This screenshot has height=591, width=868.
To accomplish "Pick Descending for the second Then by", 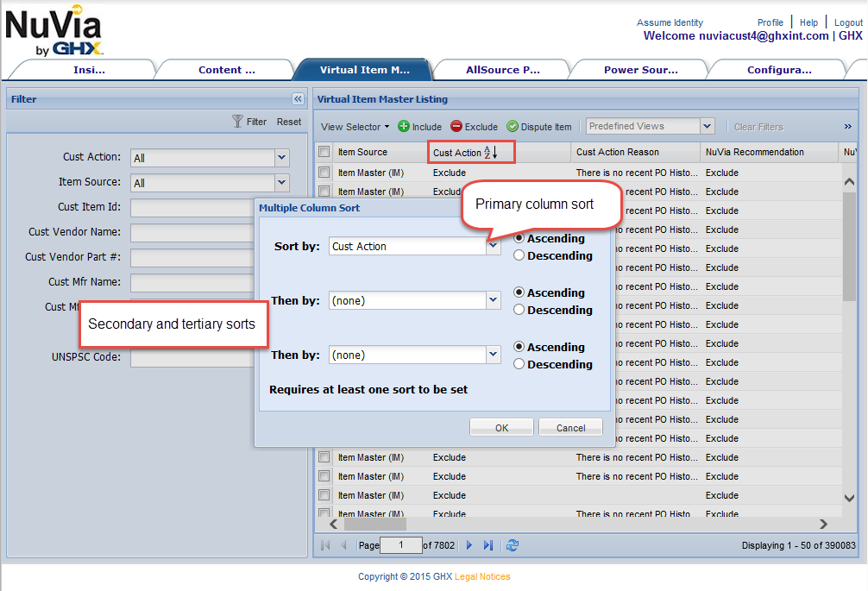I will click(519, 363).
